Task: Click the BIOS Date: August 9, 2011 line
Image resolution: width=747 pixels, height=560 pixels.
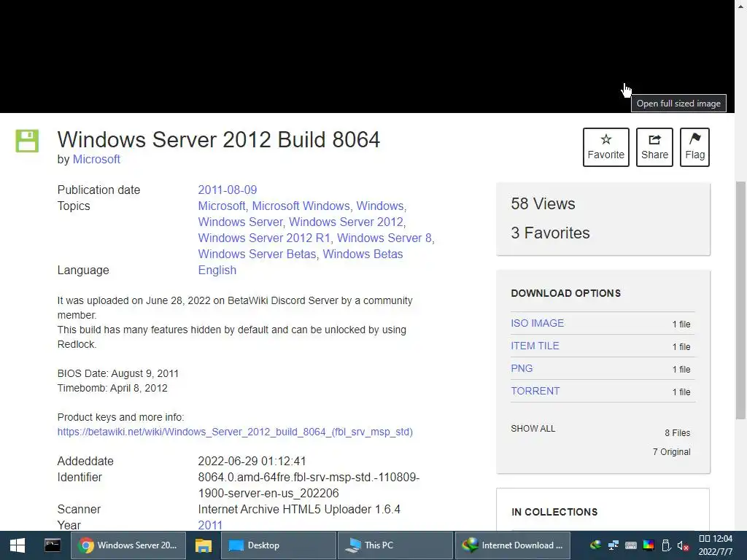Action: [x=117, y=373]
